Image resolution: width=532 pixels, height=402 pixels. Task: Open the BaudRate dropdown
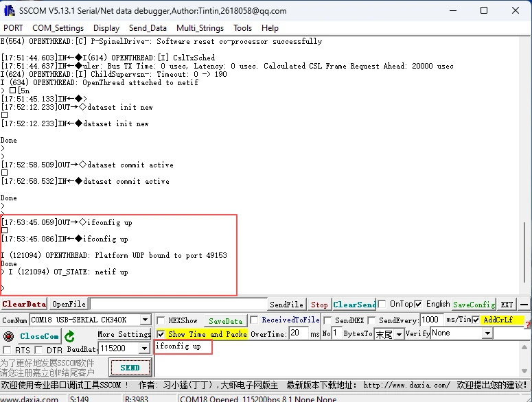click(144, 348)
